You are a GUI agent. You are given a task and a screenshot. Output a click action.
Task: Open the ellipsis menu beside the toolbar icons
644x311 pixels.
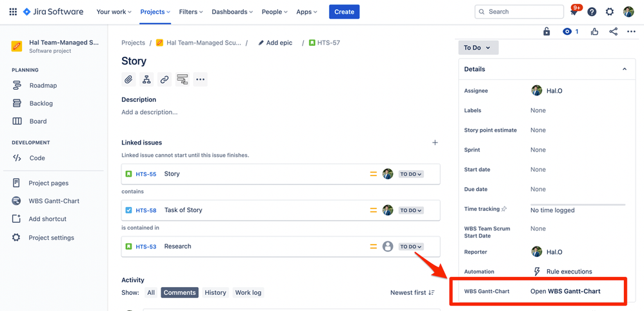click(200, 79)
